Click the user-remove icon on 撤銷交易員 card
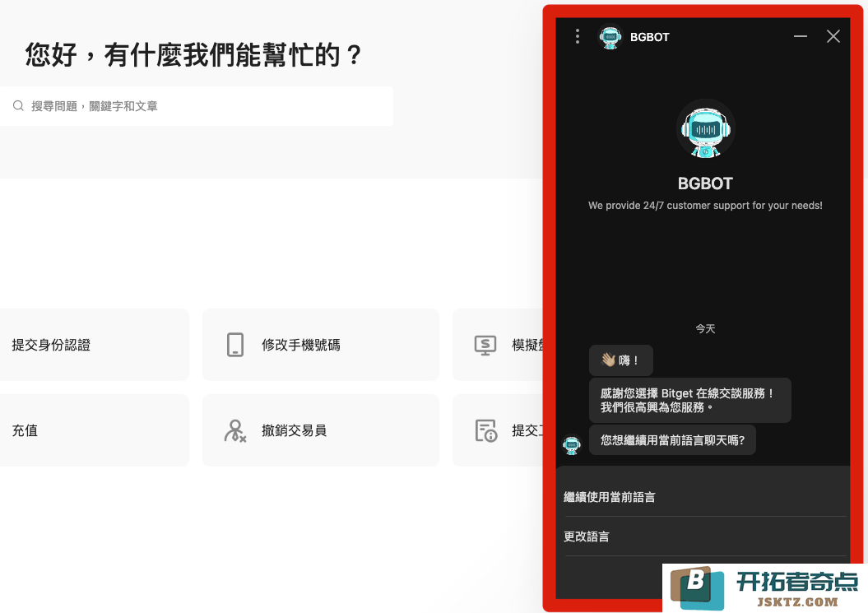This screenshot has height=613, width=868. (x=235, y=431)
